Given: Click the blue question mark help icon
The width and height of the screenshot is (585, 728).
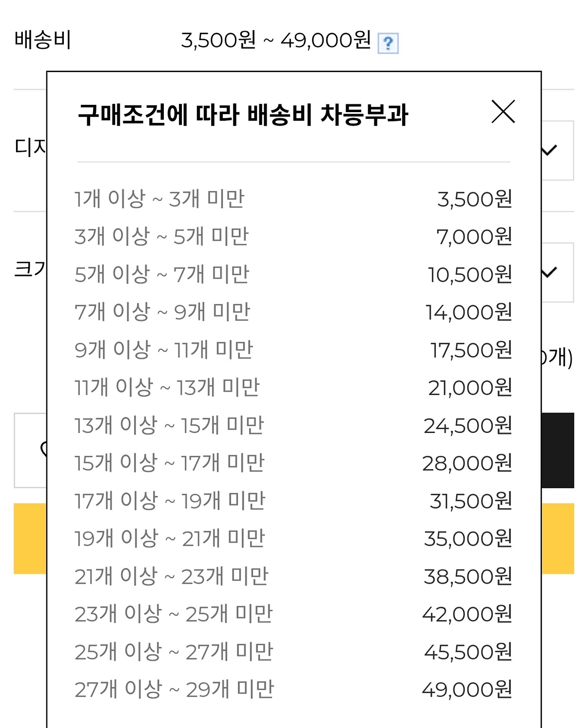Looking at the screenshot, I should (388, 43).
